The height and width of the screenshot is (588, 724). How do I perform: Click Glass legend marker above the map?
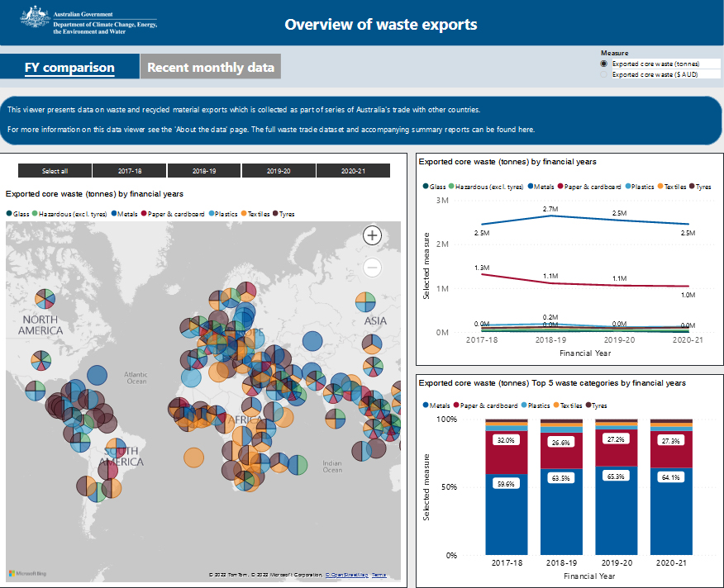[x=9, y=214]
